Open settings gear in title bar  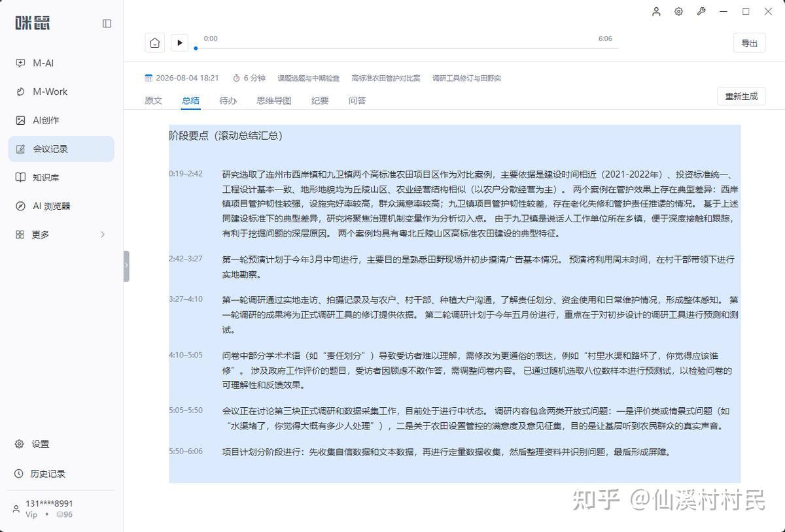679,11
